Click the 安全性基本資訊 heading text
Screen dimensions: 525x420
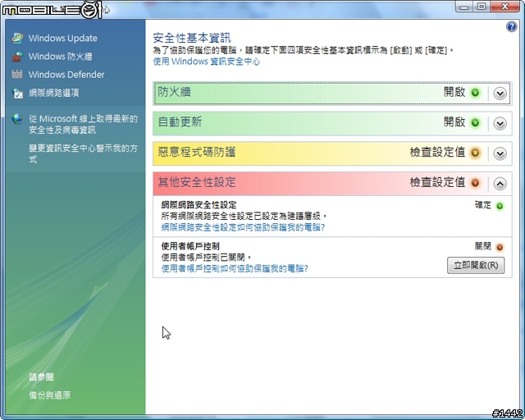pos(192,38)
